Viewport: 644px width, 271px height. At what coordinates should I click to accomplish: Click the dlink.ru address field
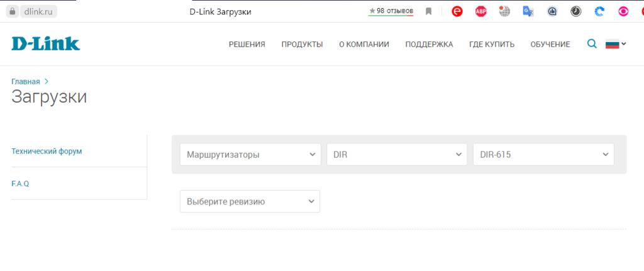38,11
